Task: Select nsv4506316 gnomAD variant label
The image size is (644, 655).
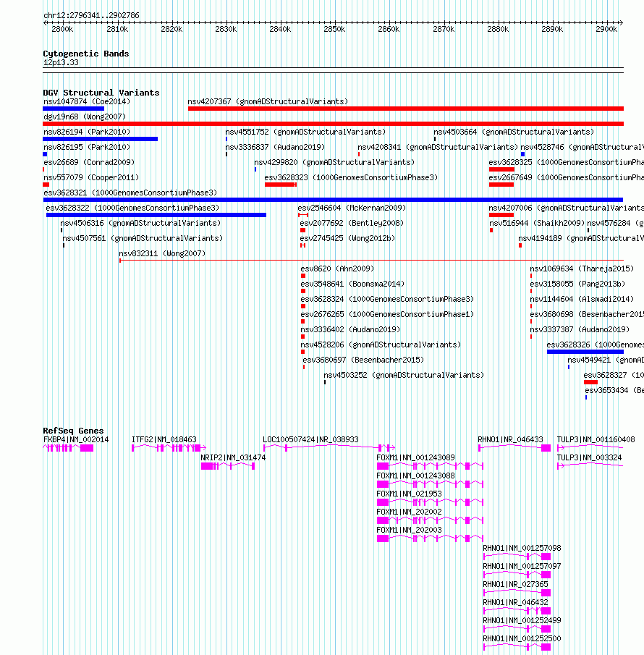Action: [x=140, y=223]
